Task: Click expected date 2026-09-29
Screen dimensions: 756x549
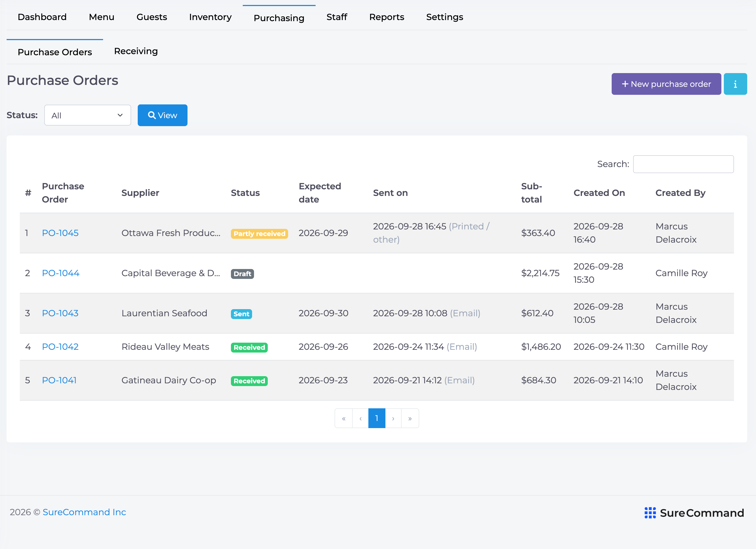Action: pyautogui.click(x=323, y=233)
